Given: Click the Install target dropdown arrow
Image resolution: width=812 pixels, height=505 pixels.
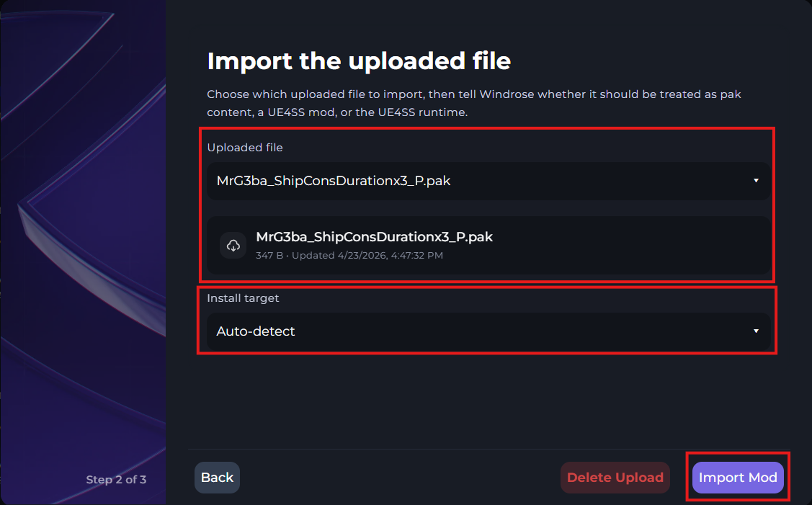Looking at the screenshot, I should [x=756, y=331].
